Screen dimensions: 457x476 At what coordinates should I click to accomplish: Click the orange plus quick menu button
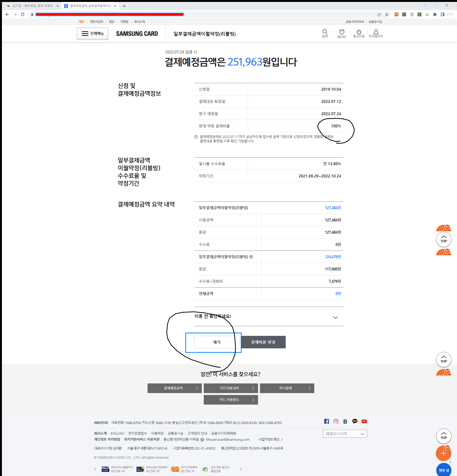[443, 453]
